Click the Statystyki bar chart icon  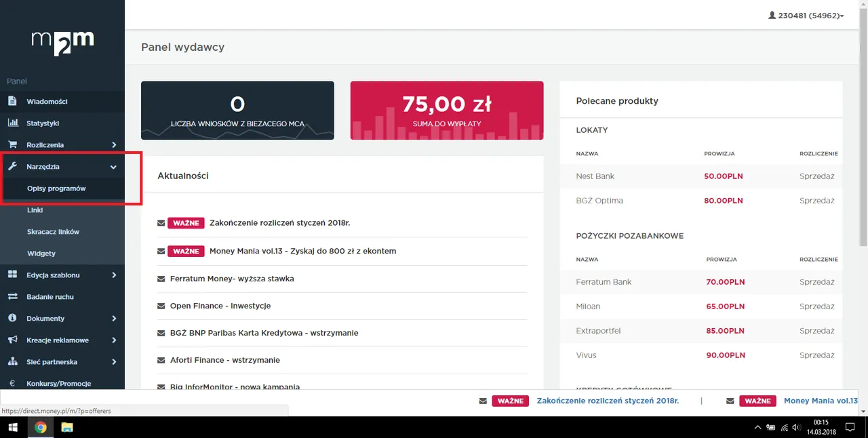pyautogui.click(x=12, y=123)
